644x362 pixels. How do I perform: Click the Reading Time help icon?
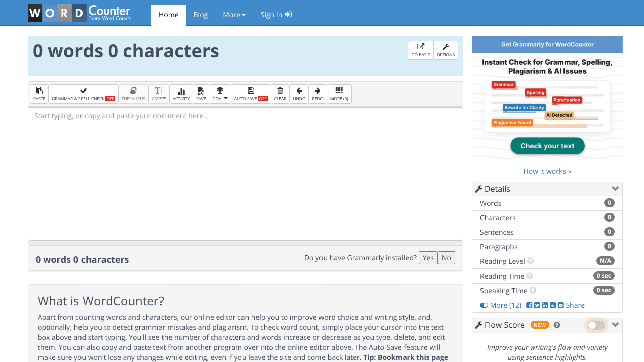(x=530, y=276)
